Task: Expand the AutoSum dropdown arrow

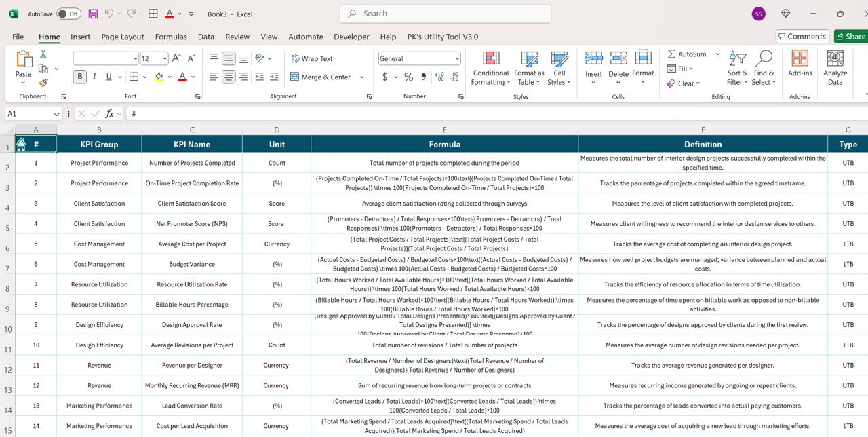Action: (718, 54)
